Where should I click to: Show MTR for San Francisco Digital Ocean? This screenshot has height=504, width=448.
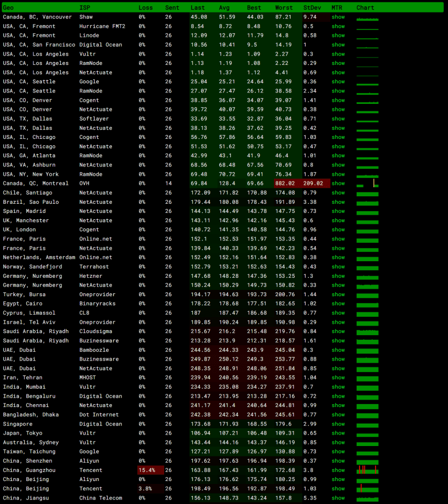pyautogui.click(x=338, y=45)
